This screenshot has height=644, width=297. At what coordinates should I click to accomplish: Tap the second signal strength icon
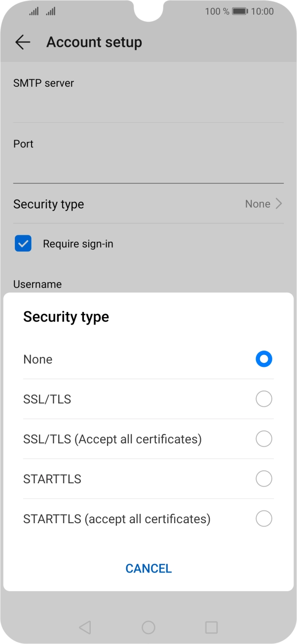pyautogui.click(x=50, y=11)
